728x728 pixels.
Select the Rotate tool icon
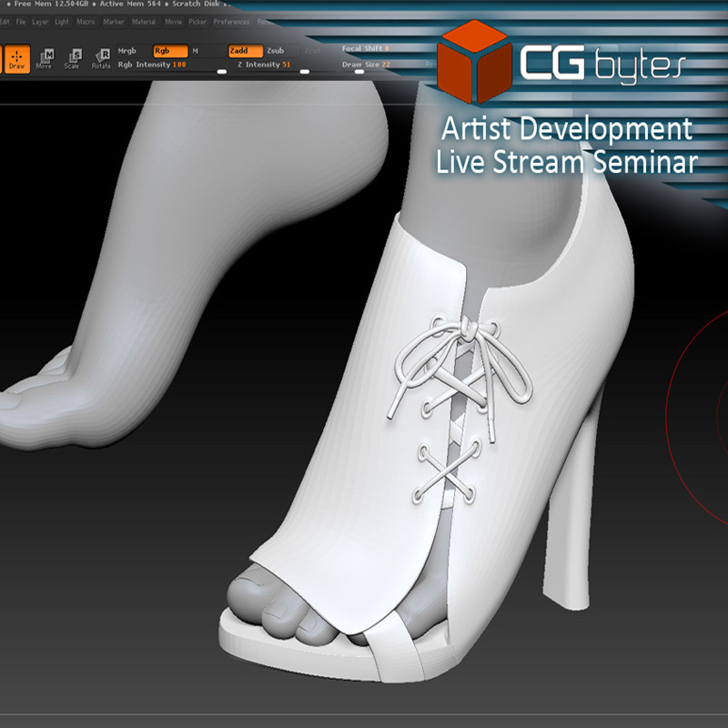click(x=101, y=59)
